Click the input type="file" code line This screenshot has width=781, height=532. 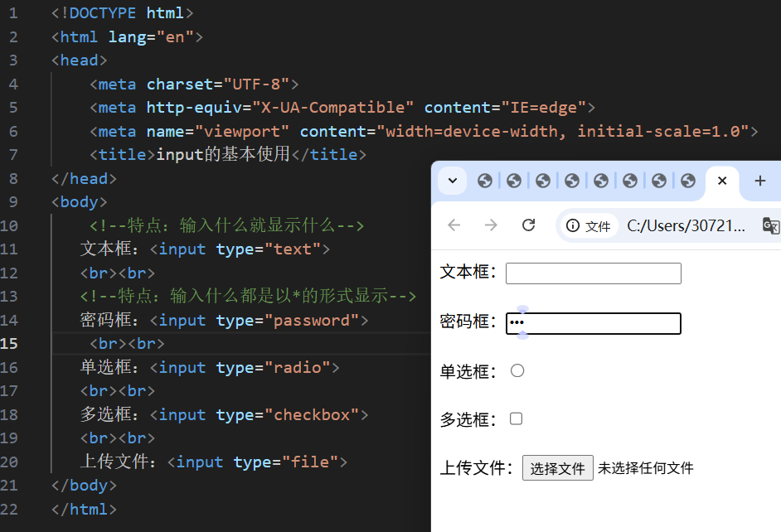pos(214,462)
